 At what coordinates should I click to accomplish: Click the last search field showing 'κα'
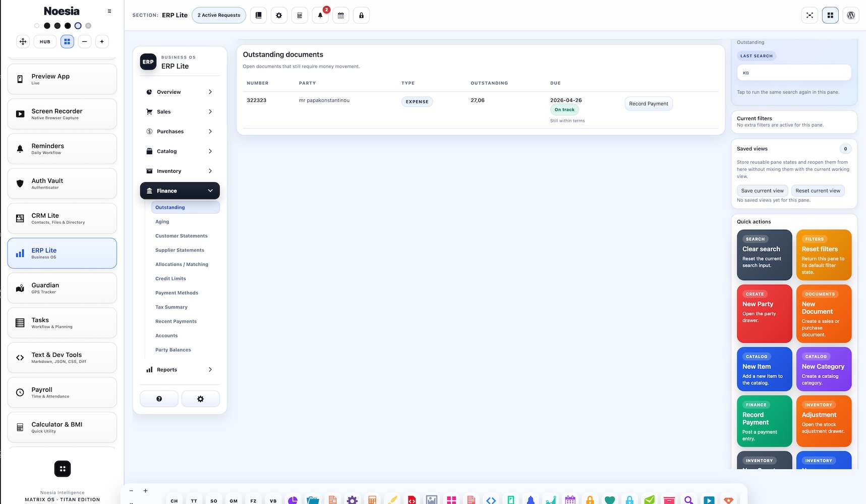(794, 73)
